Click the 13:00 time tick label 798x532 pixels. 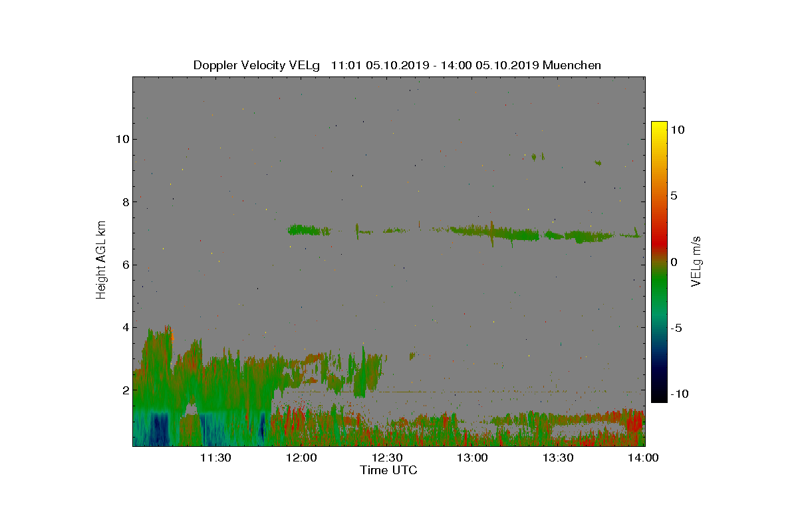pyautogui.click(x=472, y=458)
